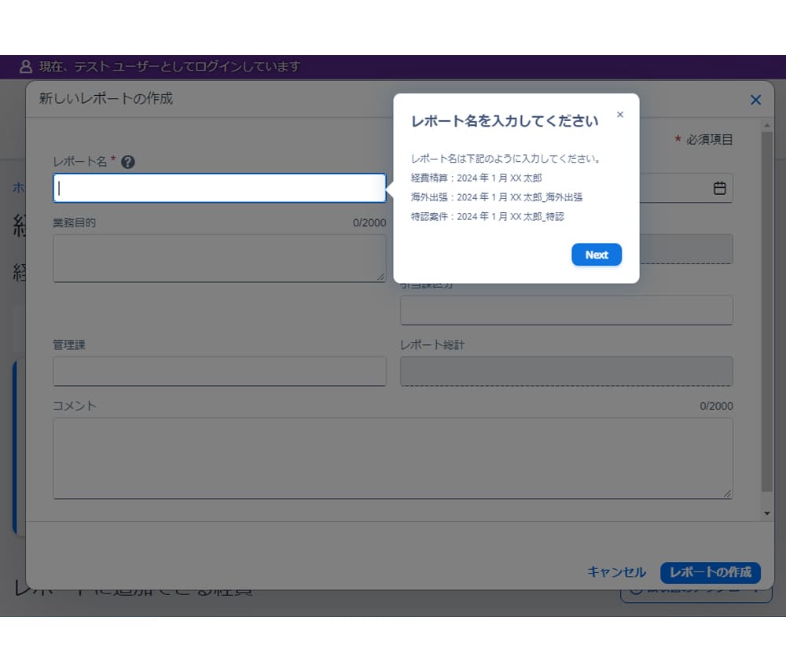Open the date picker calendar icon
Viewport: 786px width, 672px height.
click(720, 188)
